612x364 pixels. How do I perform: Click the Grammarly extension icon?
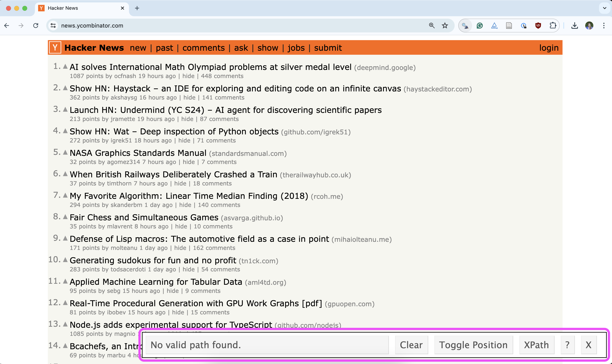480,26
